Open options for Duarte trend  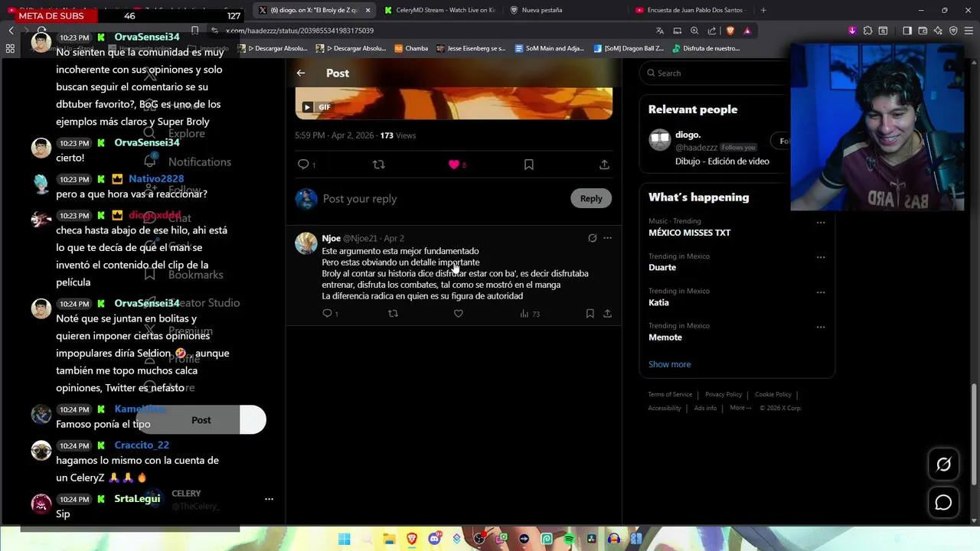[x=821, y=257]
